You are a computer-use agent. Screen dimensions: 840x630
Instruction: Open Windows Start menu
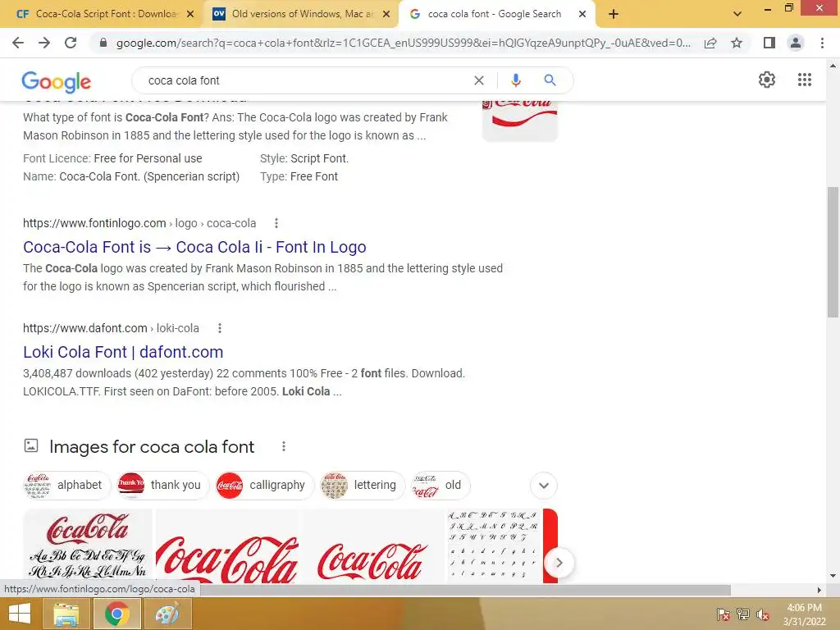(20, 614)
